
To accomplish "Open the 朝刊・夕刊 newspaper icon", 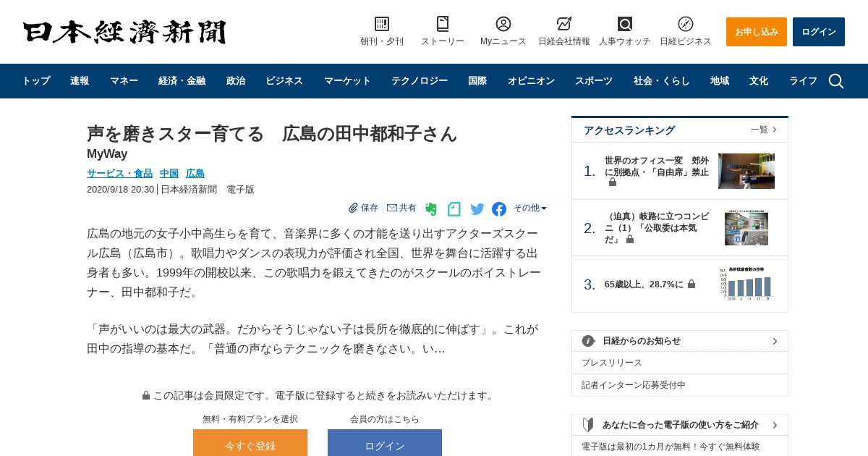I will coord(382,24).
